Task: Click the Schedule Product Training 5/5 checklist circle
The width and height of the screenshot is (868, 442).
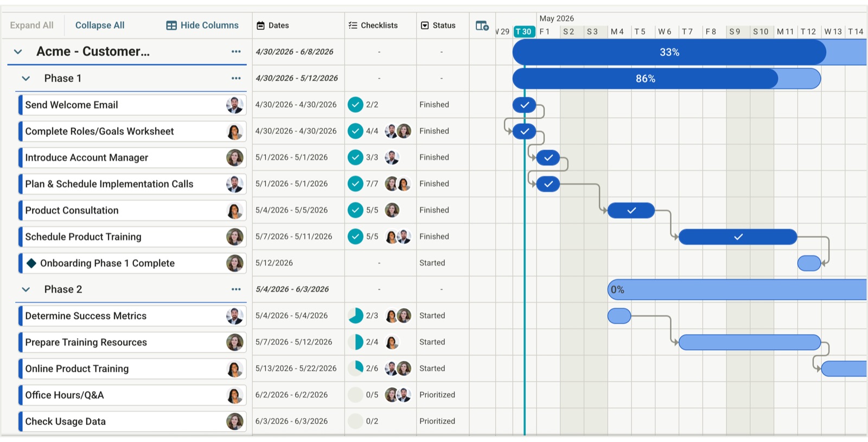Action: (x=355, y=236)
